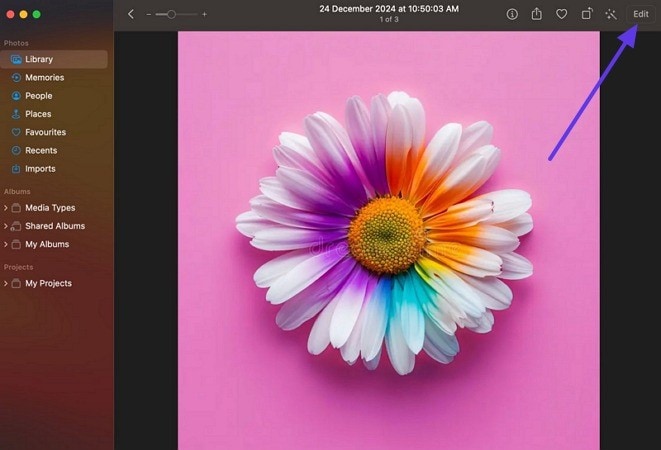The width and height of the screenshot is (661, 450).
Task: Open Memories from the sidebar
Action: click(45, 78)
